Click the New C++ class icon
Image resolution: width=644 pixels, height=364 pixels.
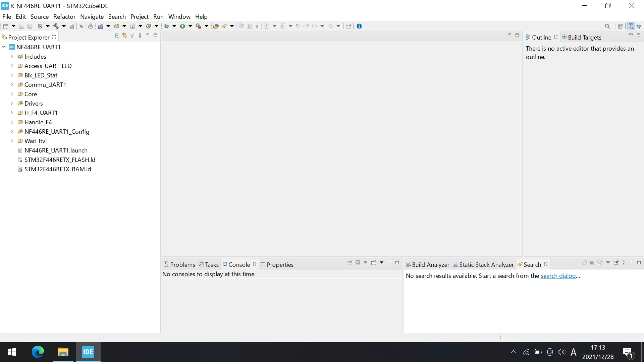pos(149,26)
